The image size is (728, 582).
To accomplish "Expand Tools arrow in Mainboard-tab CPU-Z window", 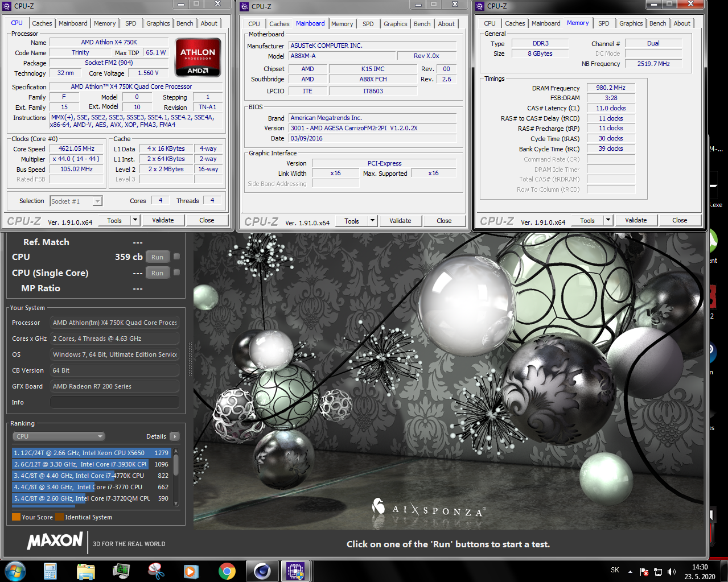I will (x=372, y=221).
